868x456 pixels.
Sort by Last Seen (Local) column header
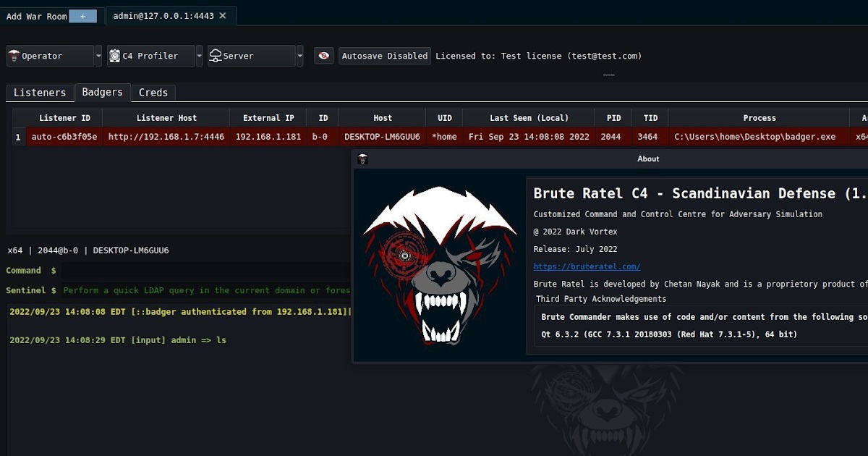pos(529,118)
